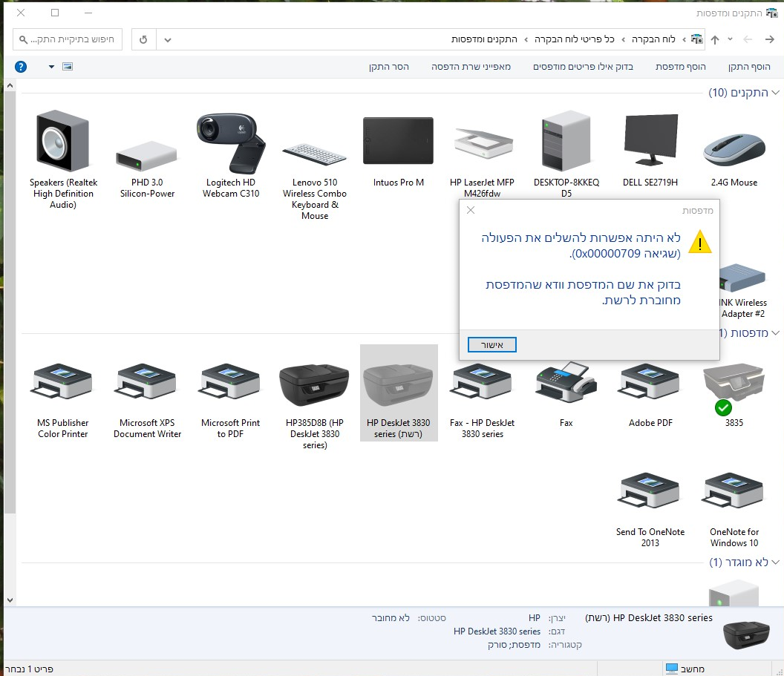
Task: Close the מדפסות error dialog with X
Action: [471, 210]
